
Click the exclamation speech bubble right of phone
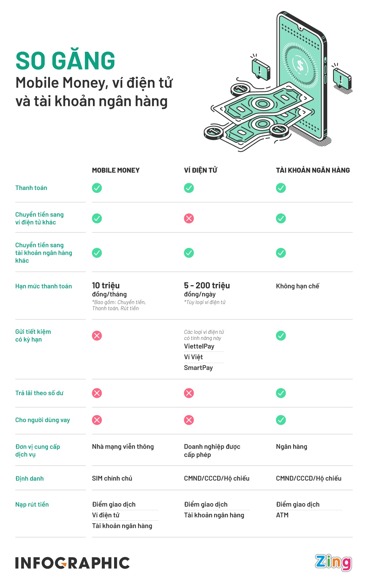coord(342,79)
